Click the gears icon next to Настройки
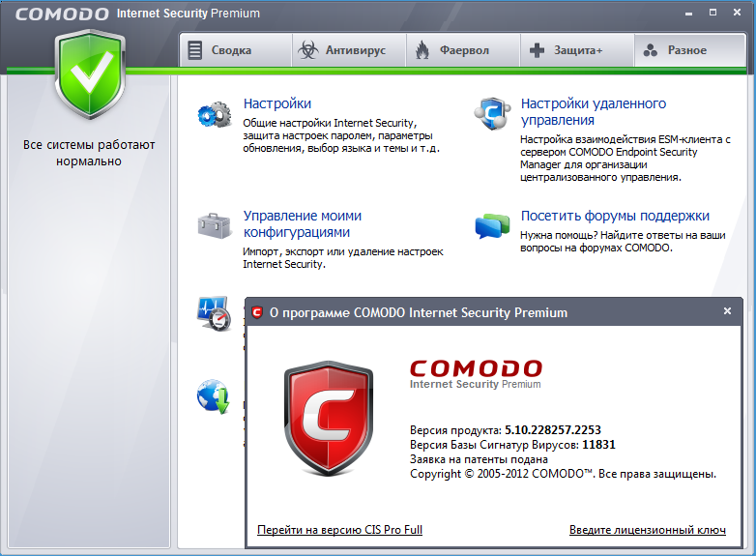This screenshot has height=556, width=756. coord(215,115)
